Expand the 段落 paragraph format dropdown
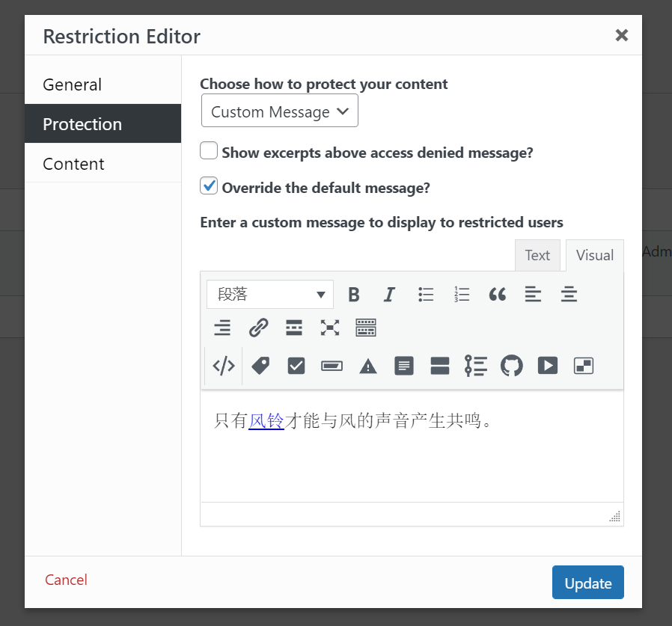The height and width of the screenshot is (626, 672). pos(270,295)
